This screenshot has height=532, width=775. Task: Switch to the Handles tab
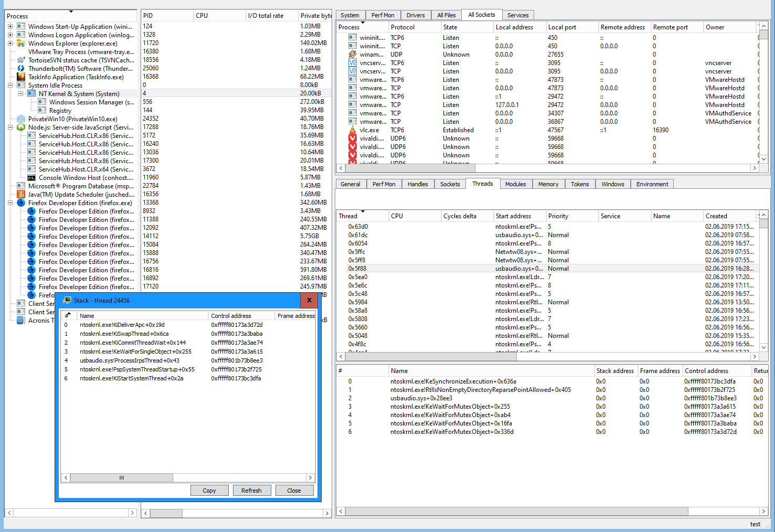point(418,184)
